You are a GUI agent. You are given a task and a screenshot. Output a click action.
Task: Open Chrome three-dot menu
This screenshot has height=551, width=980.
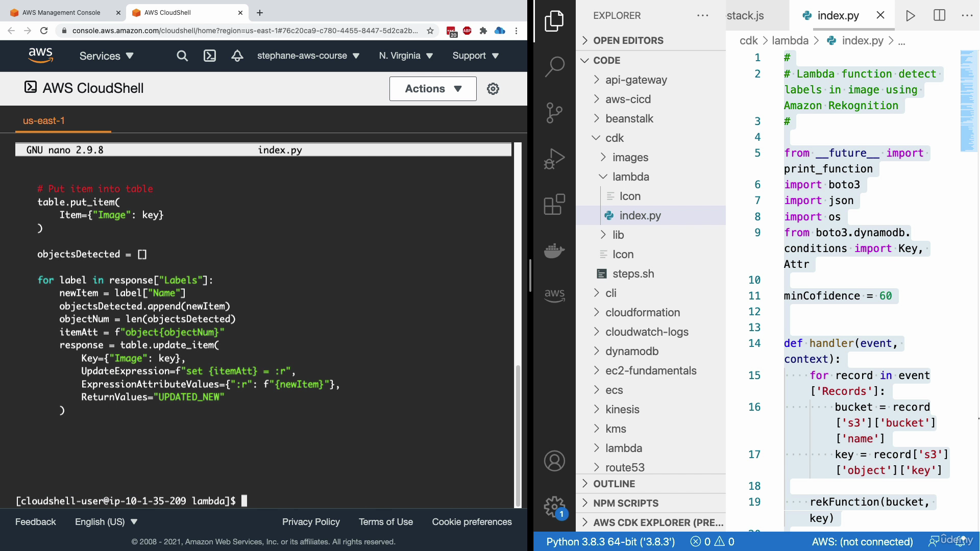(516, 31)
